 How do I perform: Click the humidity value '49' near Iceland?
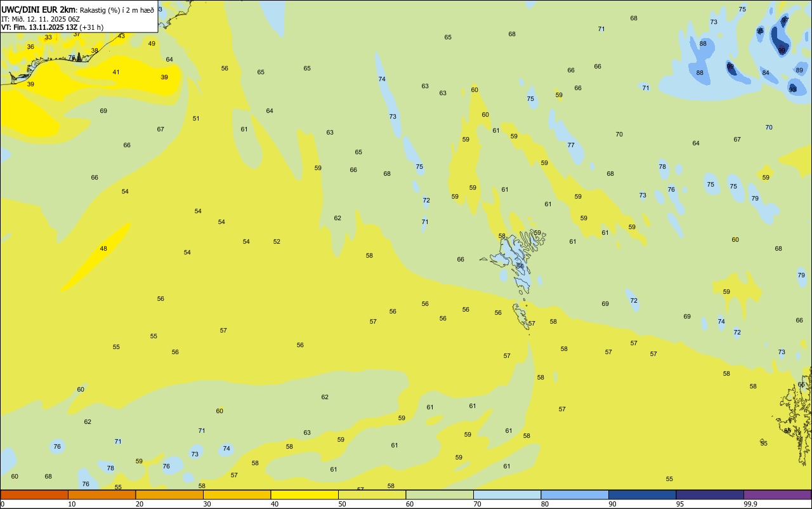(x=152, y=43)
